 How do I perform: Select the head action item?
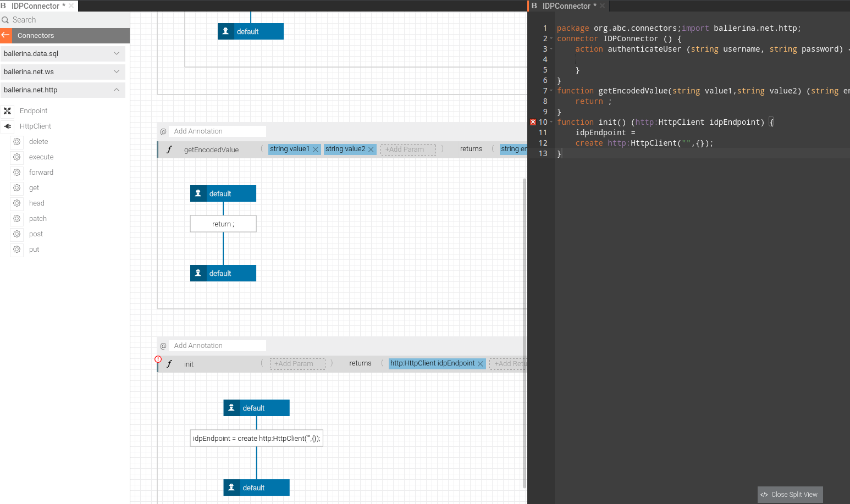37,203
